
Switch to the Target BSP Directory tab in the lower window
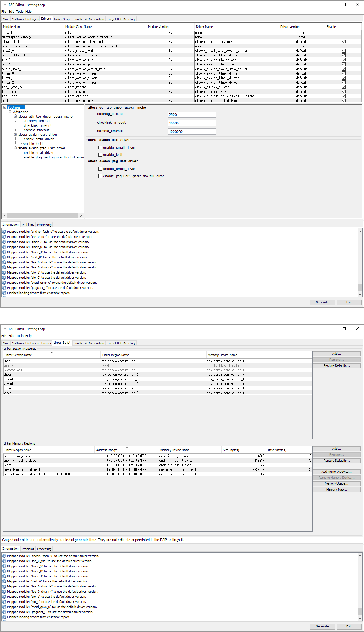pyautogui.click(x=121, y=343)
